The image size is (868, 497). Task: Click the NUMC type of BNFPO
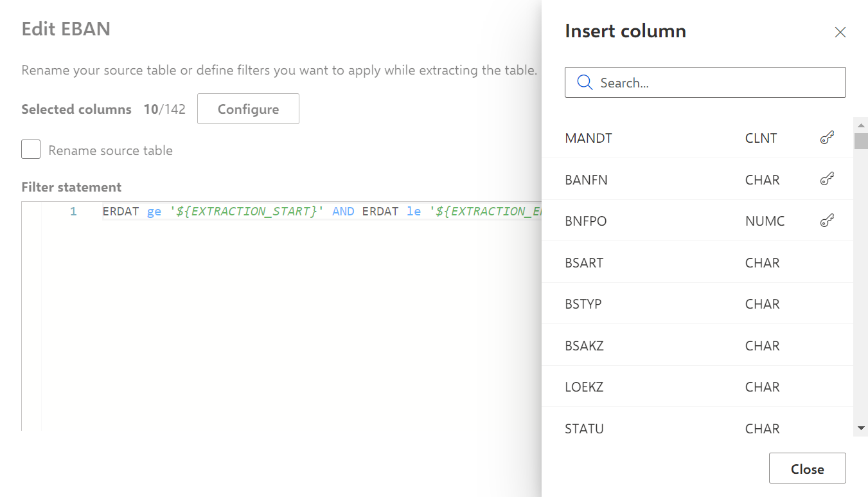click(x=765, y=221)
